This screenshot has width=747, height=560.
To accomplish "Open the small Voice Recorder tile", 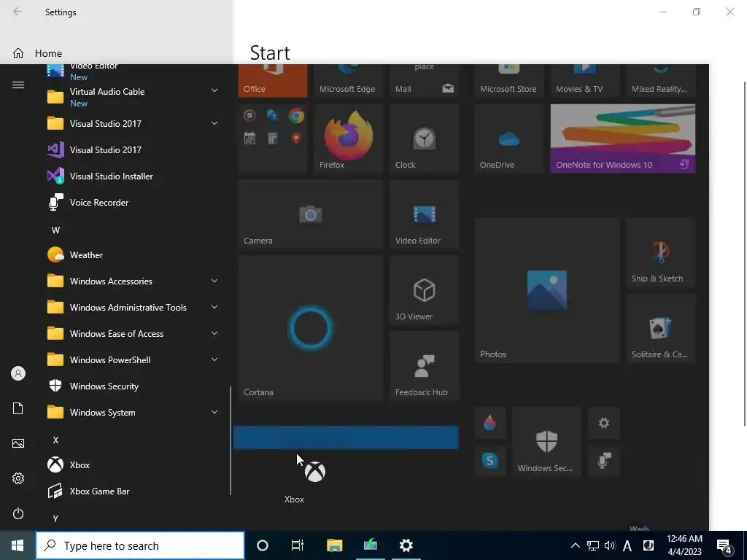I will point(603,461).
